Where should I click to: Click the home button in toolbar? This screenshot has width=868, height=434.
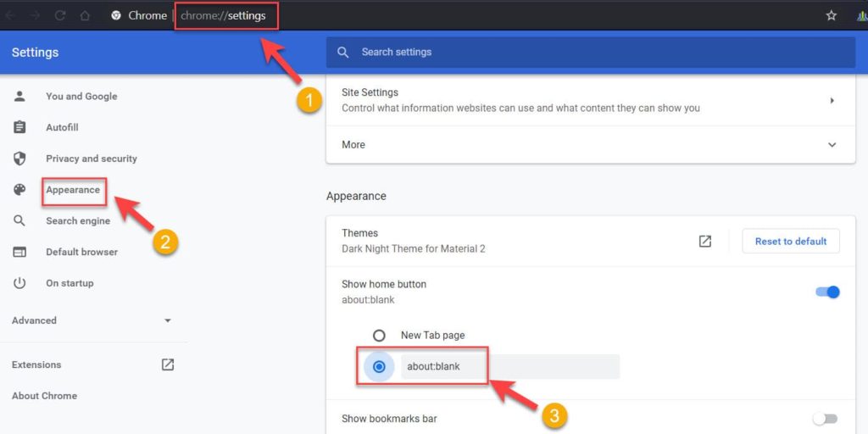coord(85,15)
